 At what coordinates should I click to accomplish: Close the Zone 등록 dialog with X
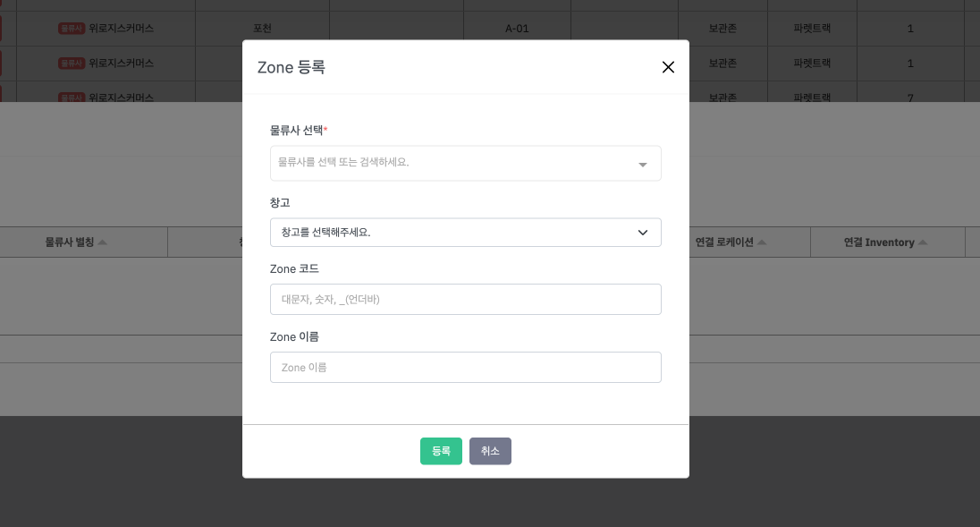coord(668,67)
